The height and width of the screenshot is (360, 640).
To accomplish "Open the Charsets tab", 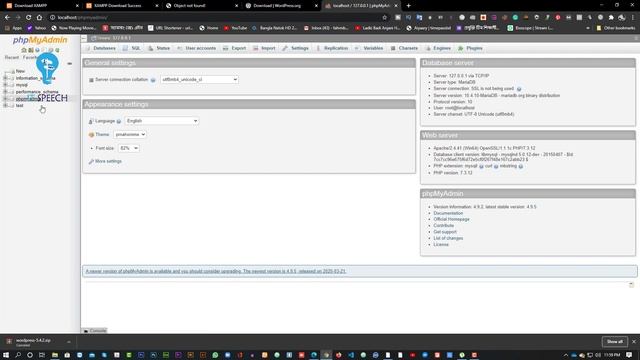I will tap(404, 48).
